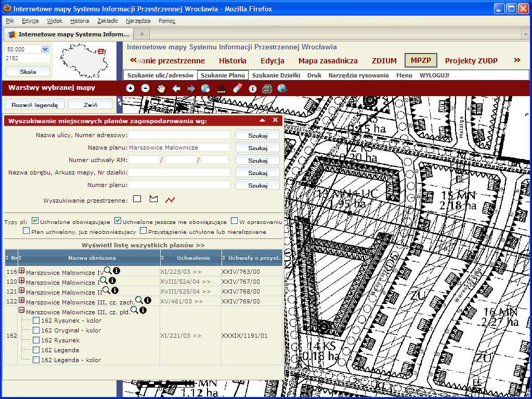
Task: Toggle 'Uchwalone obowiązujące' checkbox
Action: (35, 221)
